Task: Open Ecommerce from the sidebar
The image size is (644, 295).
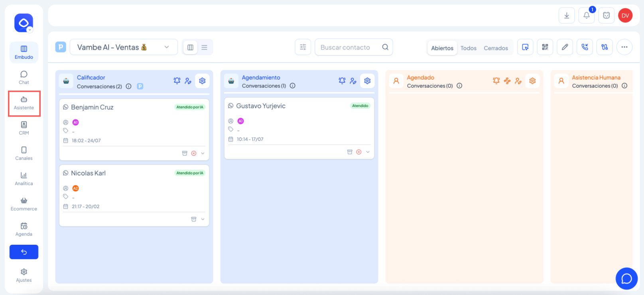Action: [x=24, y=204]
